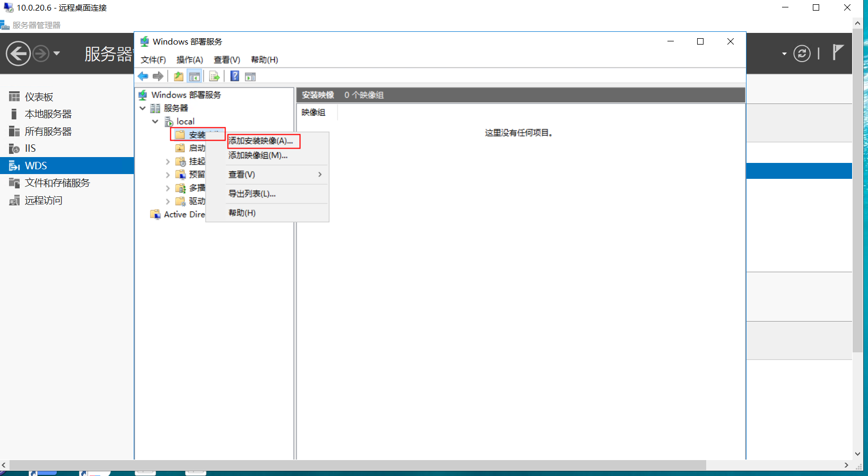868x476 pixels.
Task: Collapse the 服务器 tree node
Action: pyautogui.click(x=143, y=108)
